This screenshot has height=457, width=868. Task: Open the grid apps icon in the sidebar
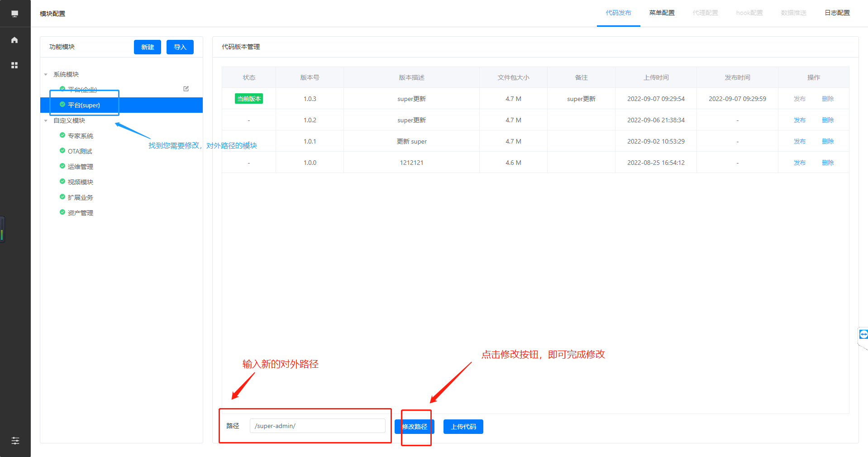point(14,65)
